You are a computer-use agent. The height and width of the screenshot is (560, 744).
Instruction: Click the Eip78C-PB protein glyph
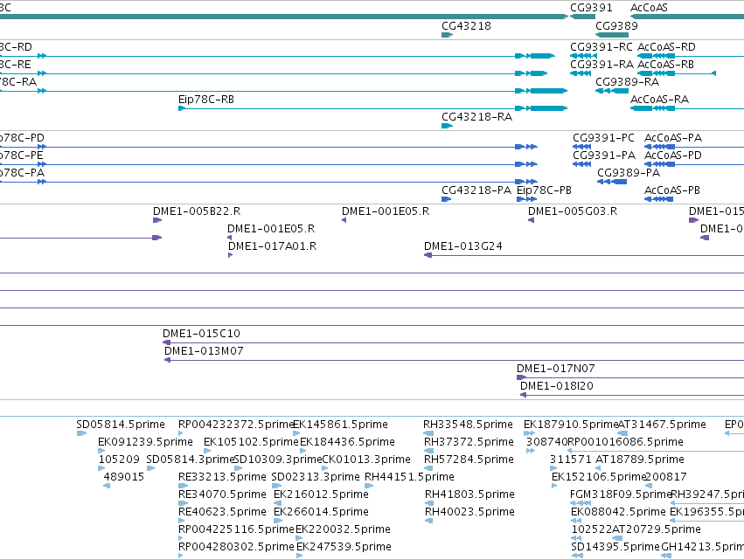(526, 199)
